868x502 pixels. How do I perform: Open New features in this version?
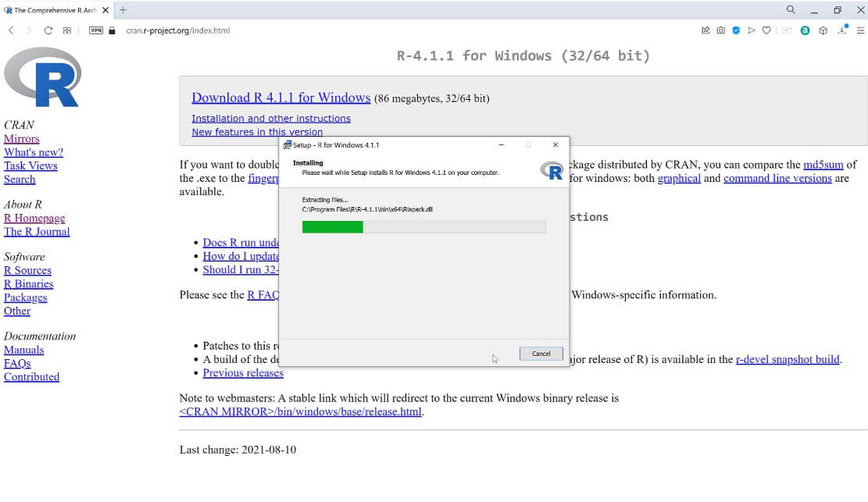(x=257, y=132)
